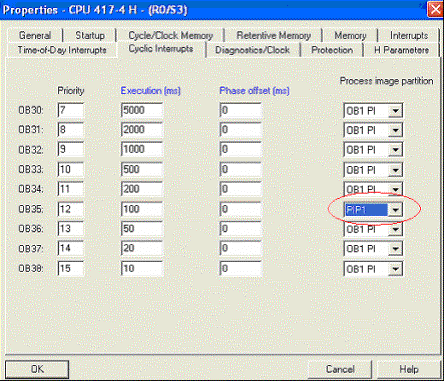This screenshot has width=444, height=381.
Task: Switch to the Startup tab
Action: click(x=90, y=35)
